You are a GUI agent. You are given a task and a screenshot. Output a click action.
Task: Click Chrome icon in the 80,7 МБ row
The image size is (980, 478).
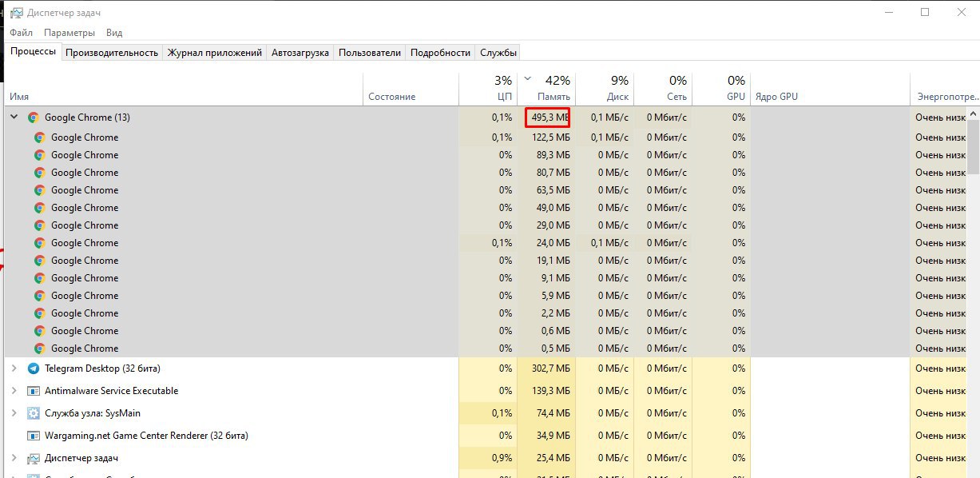pos(40,173)
